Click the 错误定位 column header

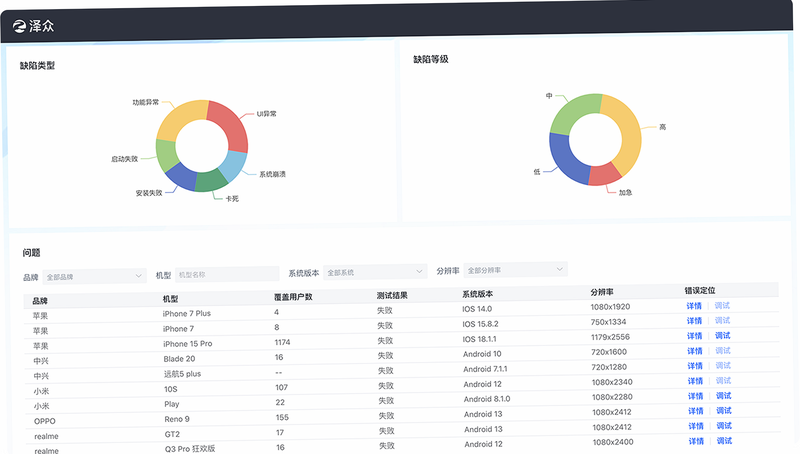(x=700, y=290)
